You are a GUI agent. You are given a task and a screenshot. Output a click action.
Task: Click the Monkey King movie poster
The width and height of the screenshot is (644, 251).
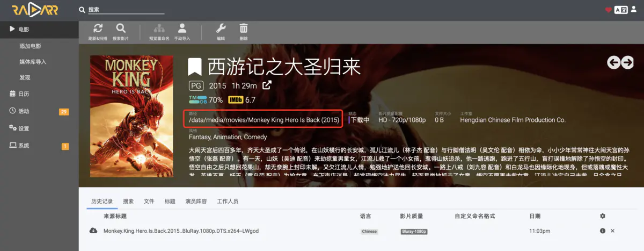point(132,116)
